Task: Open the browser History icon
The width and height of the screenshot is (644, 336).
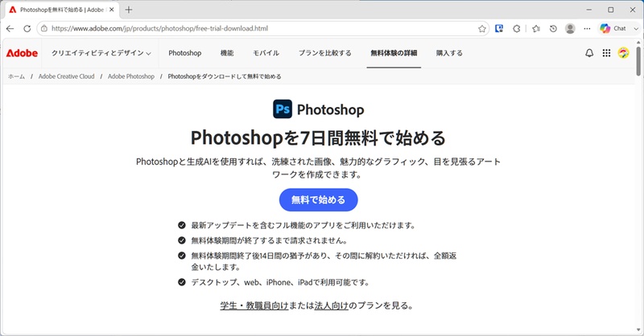Action: tap(553, 29)
